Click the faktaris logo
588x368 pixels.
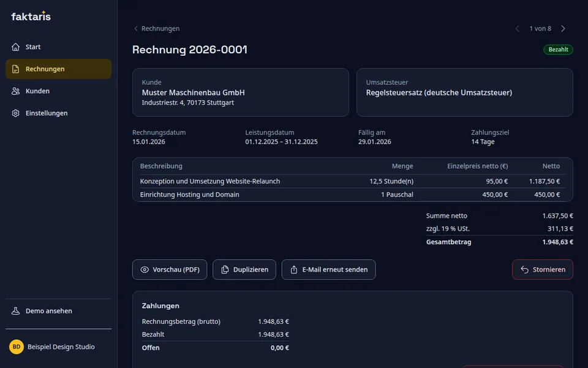point(31,16)
